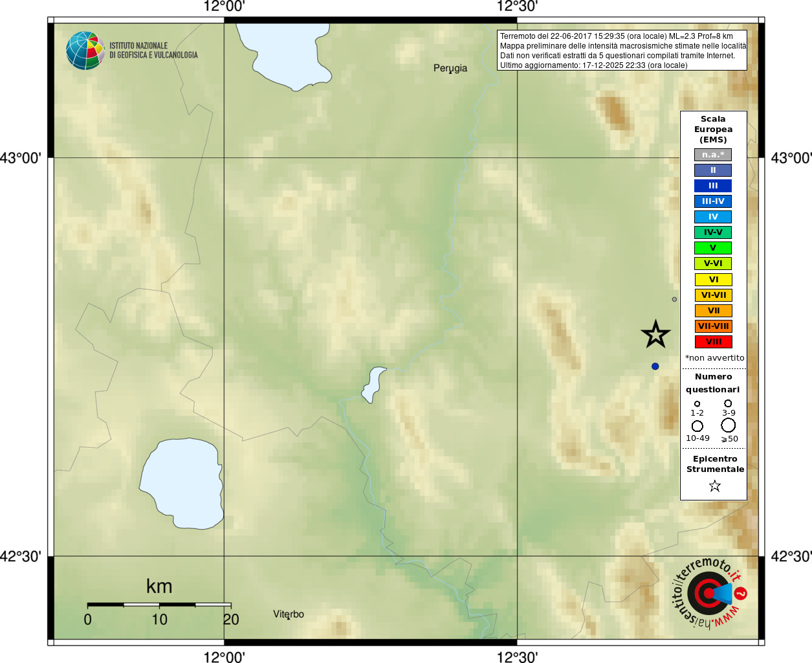Click the 'Ultimo aggiornamento' line
The height and width of the screenshot is (663, 812).
[x=593, y=65]
